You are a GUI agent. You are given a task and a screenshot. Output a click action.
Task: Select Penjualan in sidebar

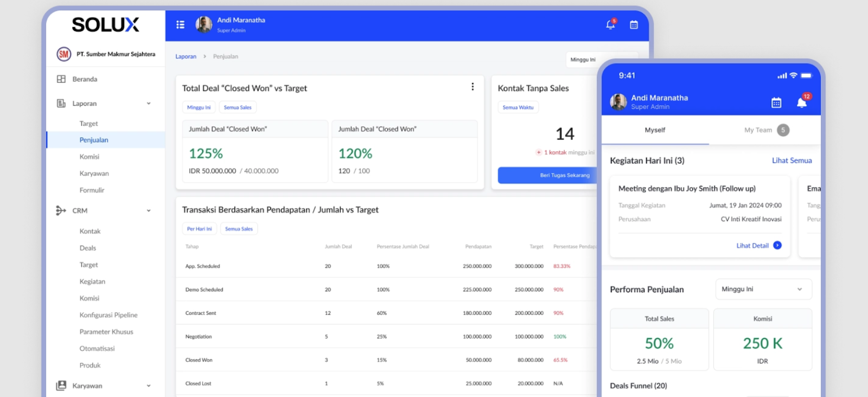[x=106, y=140]
